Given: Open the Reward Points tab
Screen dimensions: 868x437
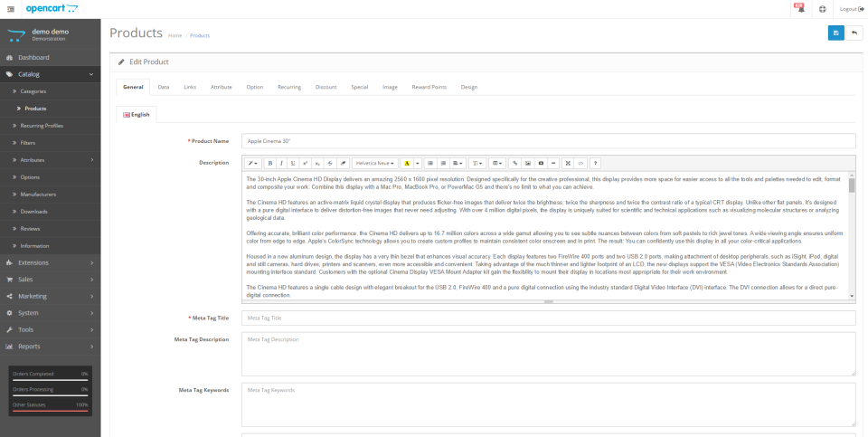Looking at the screenshot, I should [429, 87].
